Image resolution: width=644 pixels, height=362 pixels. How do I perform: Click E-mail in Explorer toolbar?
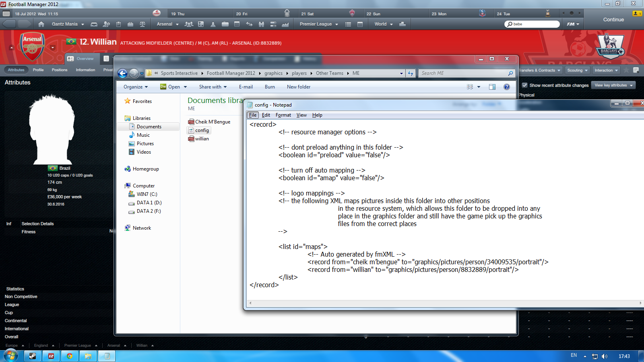pyautogui.click(x=246, y=87)
